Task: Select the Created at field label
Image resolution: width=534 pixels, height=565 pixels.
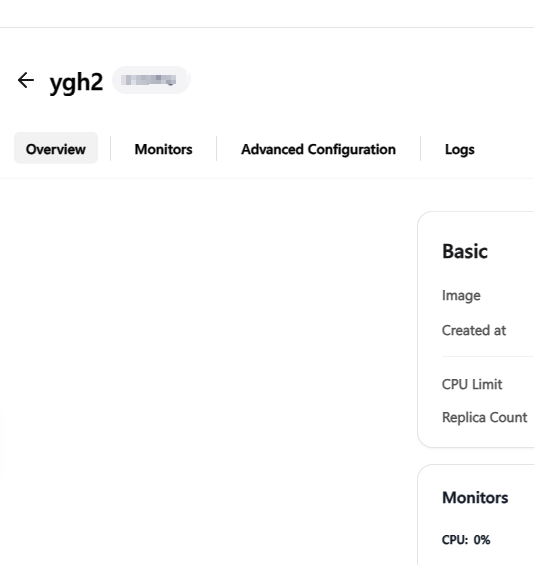Action: click(474, 330)
